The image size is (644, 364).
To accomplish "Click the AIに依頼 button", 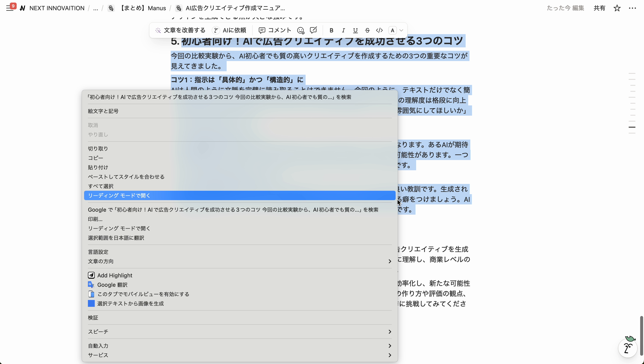I will click(229, 30).
